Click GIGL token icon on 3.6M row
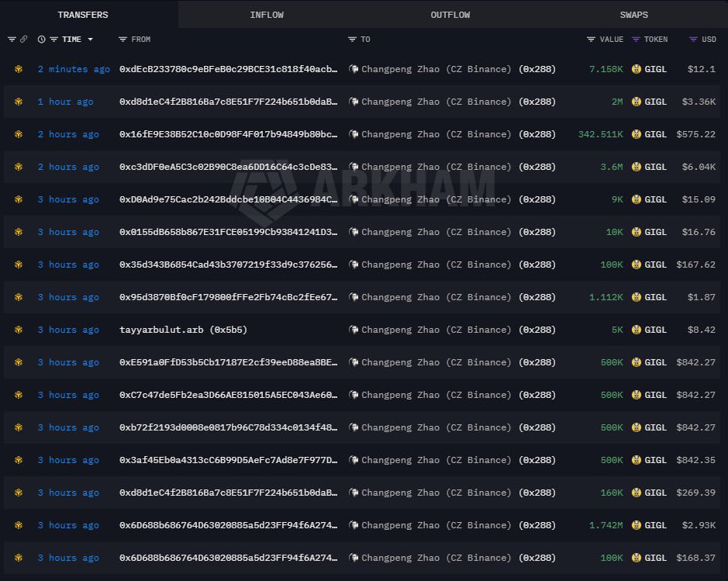728x581 pixels. [637, 167]
